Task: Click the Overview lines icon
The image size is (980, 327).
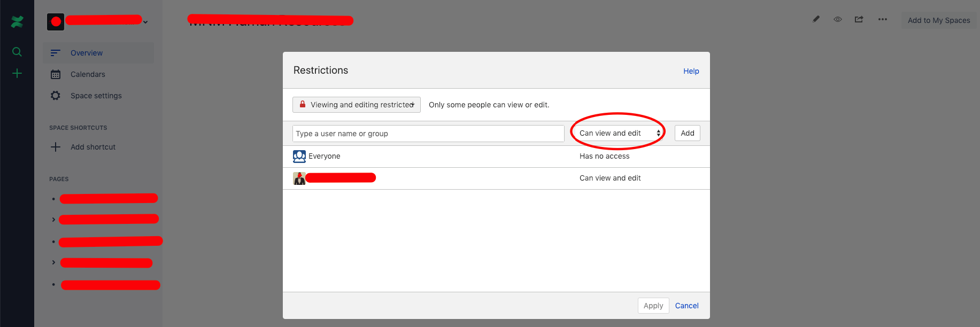Action: click(x=56, y=53)
